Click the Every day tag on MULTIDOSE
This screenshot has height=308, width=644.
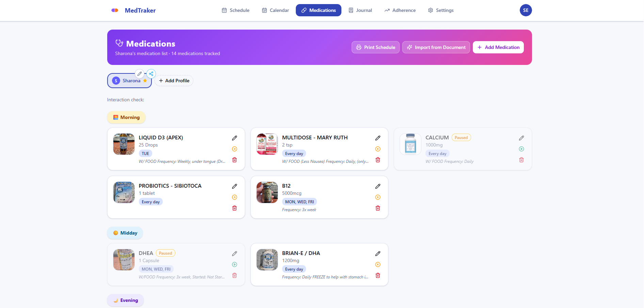tap(294, 154)
